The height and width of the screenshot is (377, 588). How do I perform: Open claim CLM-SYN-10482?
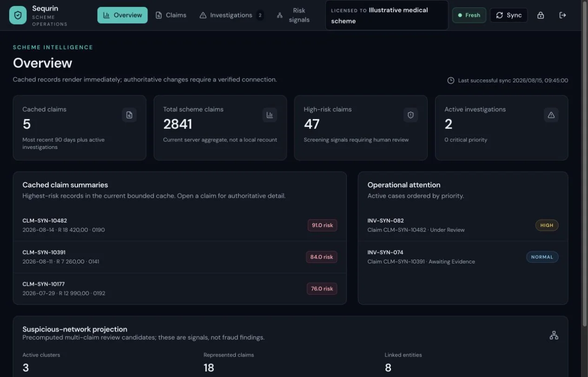pos(180,225)
